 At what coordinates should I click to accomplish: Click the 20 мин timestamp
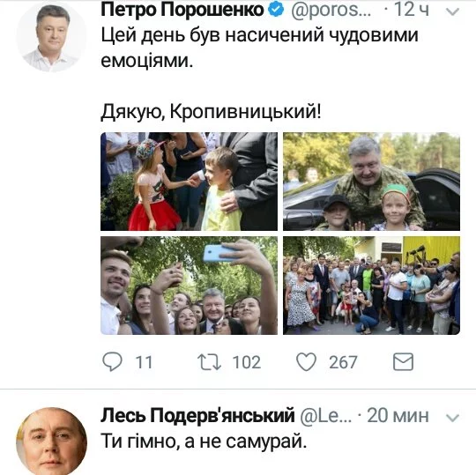[398, 415]
